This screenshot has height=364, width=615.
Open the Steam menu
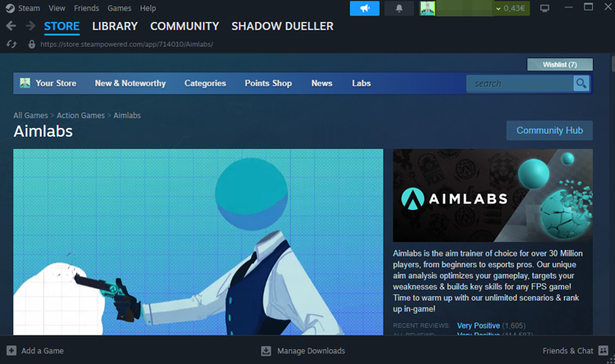(x=29, y=8)
